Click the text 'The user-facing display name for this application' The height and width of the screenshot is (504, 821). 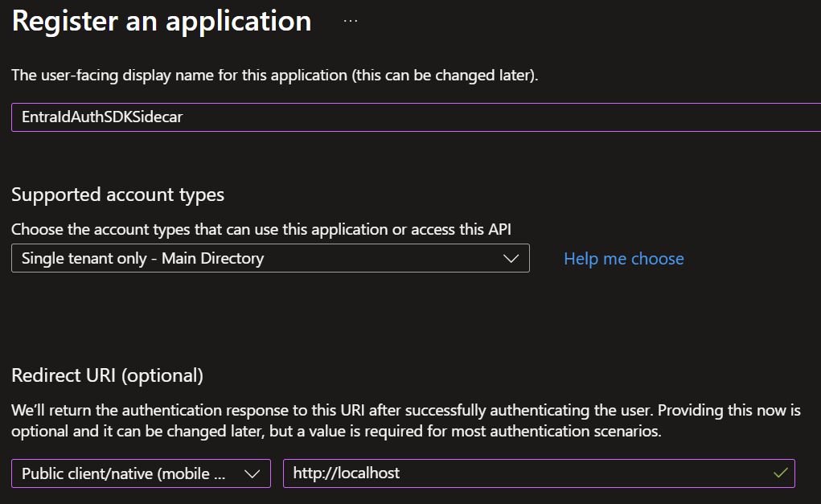tap(179, 76)
